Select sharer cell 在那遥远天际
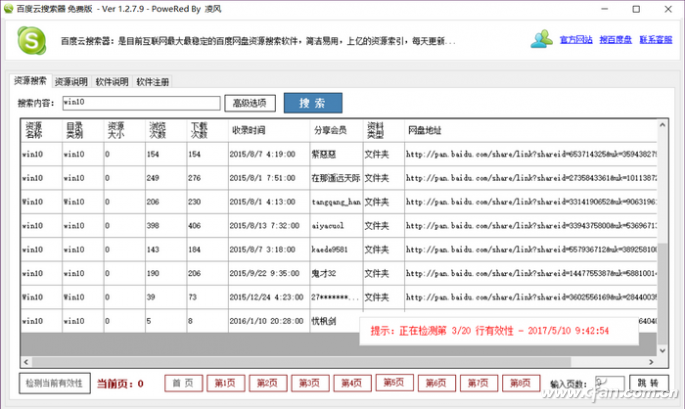This screenshot has width=685, height=409. pos(336,178)
